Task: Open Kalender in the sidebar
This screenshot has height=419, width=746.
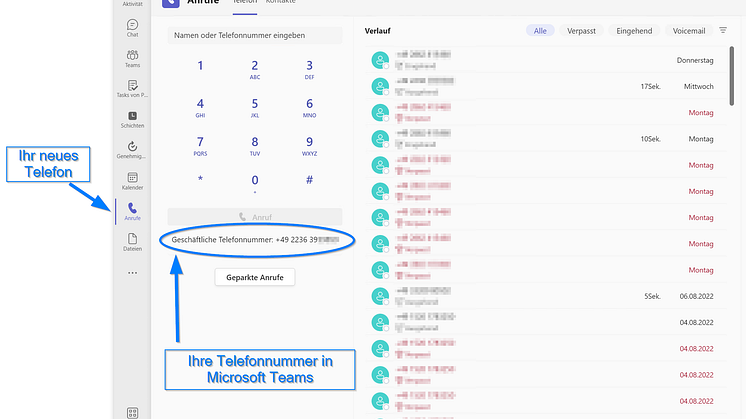Action: point(132,181)
